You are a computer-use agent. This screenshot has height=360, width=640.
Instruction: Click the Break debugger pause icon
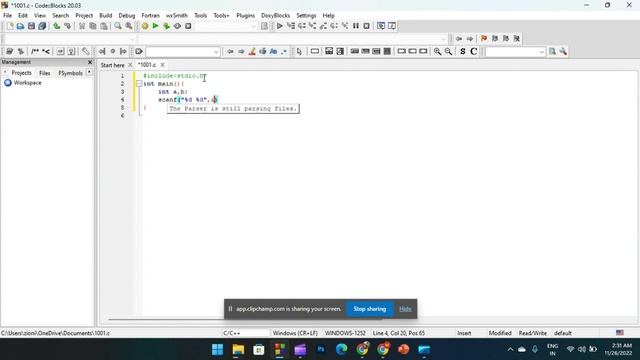tap(356, 26)
